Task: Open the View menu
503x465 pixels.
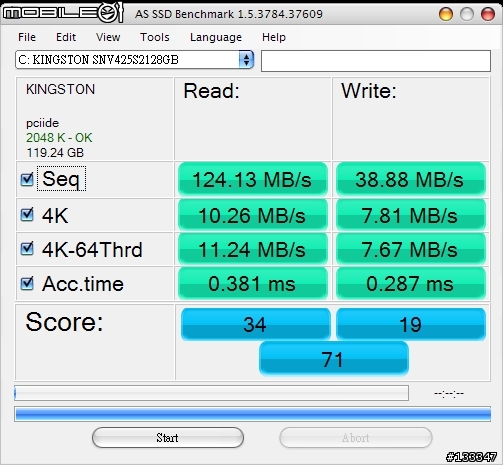Action: pos(108,37)
